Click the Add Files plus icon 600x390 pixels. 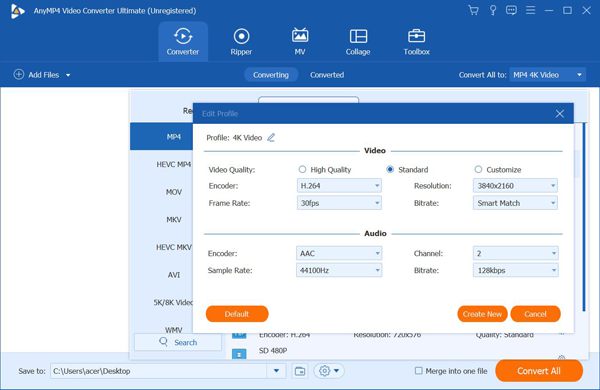coord(19,74)
